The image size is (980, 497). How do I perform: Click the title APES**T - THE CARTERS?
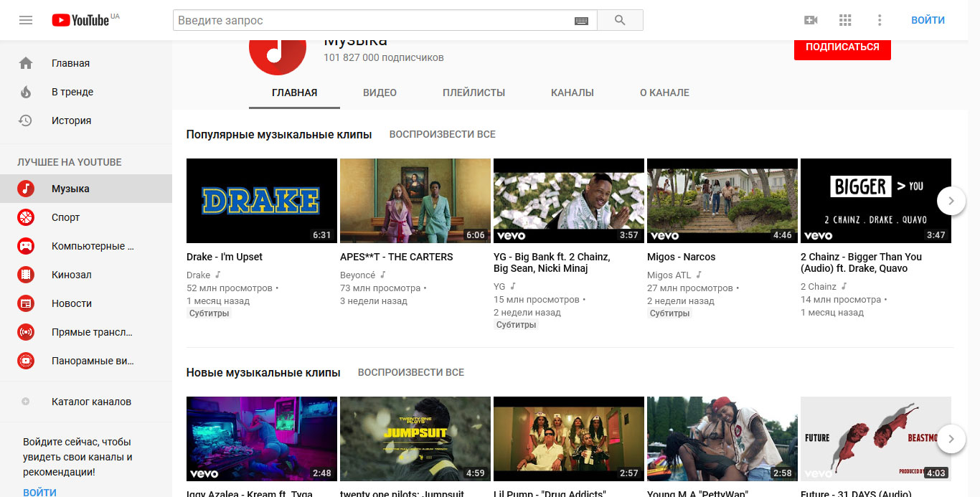tap(397, 257)
